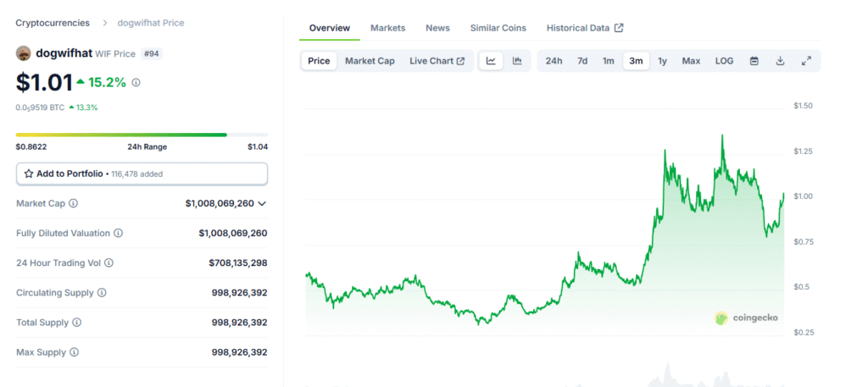Set chart range to 1y
868x387 pixels.
pos(662,61)
